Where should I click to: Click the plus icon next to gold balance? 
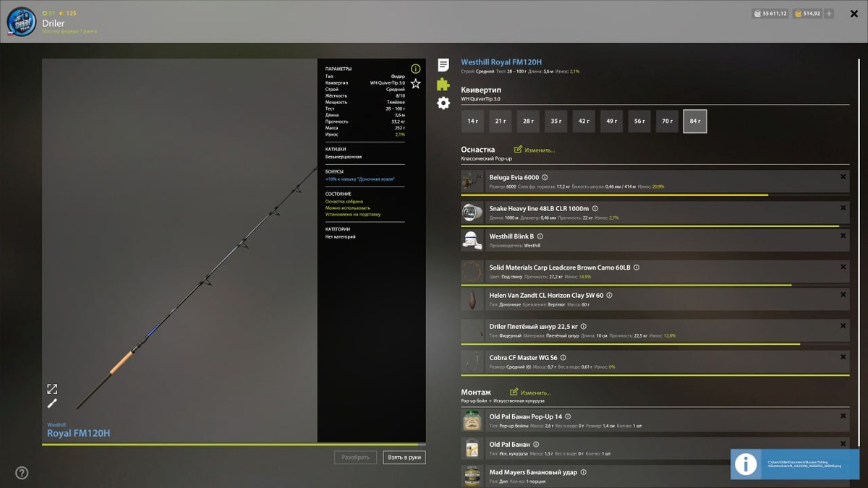coord(829,13)
